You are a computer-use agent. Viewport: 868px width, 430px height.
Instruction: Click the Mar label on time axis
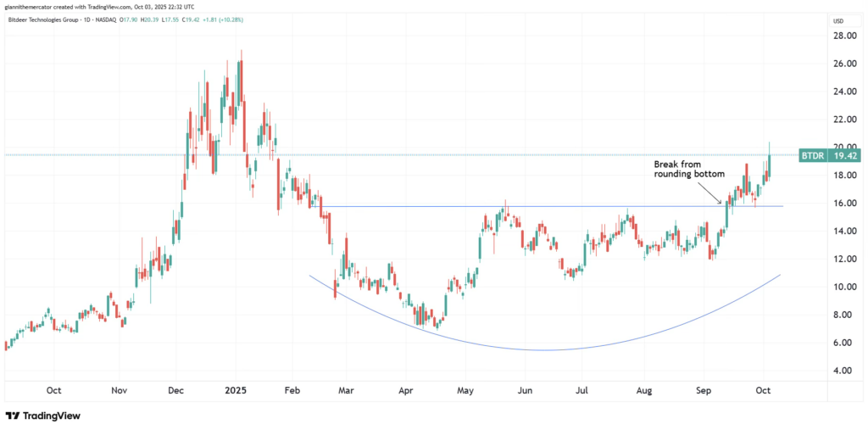click(x=348, y=391)
